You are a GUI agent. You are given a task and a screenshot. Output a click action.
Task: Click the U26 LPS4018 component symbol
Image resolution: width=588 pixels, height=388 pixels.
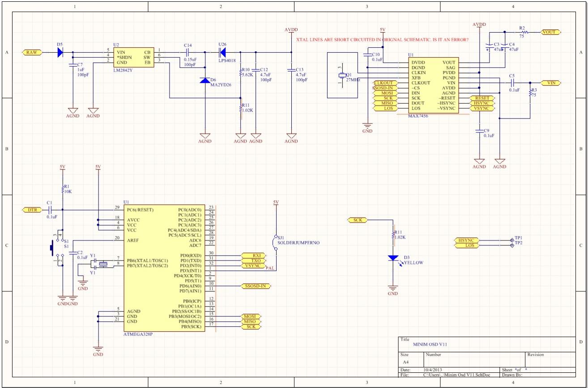222,52
